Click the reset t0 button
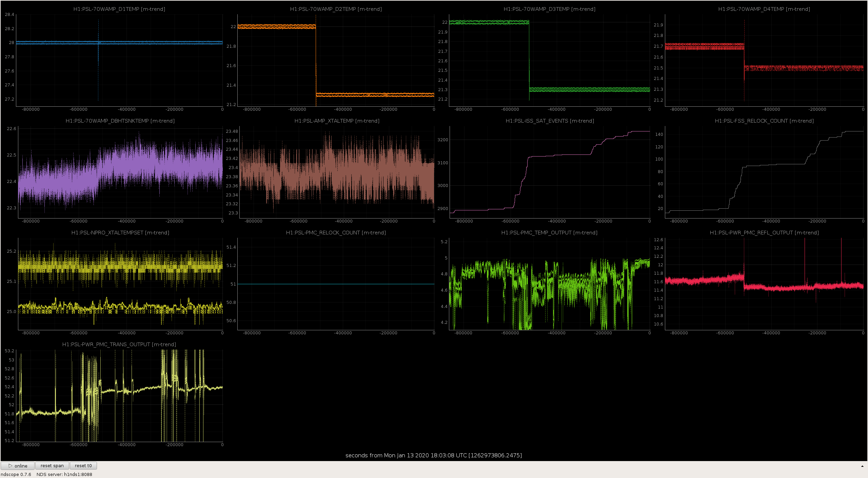868x478 pixels. (83, 466)
